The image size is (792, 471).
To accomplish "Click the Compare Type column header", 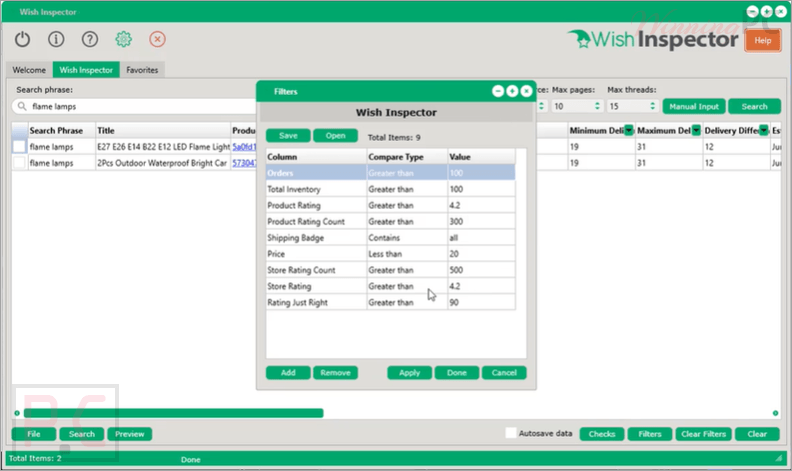I will tap(407, 157).
